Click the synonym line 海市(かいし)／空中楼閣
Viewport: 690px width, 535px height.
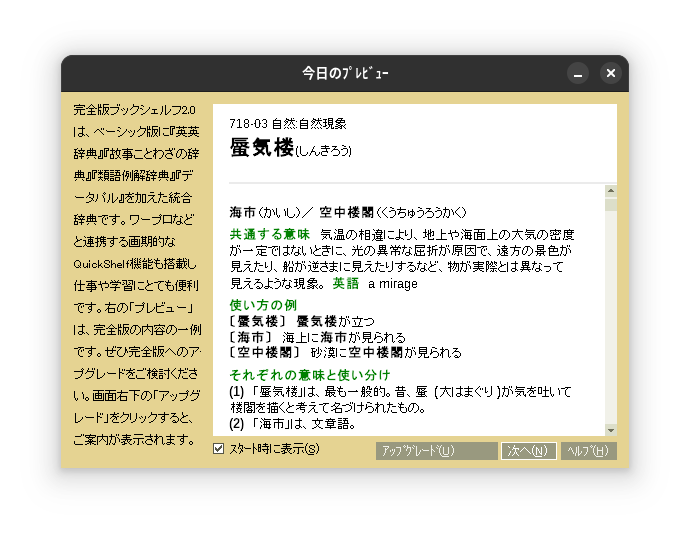tap(348, 213)
